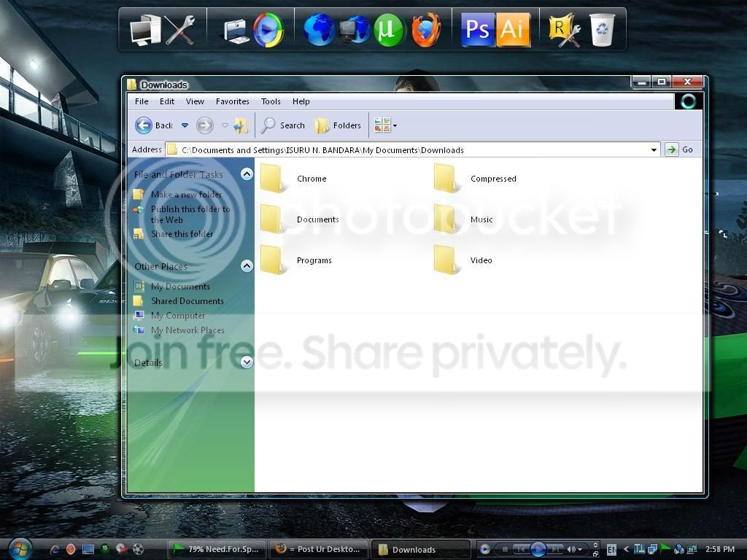Click the Internet Explorer quick launch icon
This screenshot has width=747, height=560.
54,550
